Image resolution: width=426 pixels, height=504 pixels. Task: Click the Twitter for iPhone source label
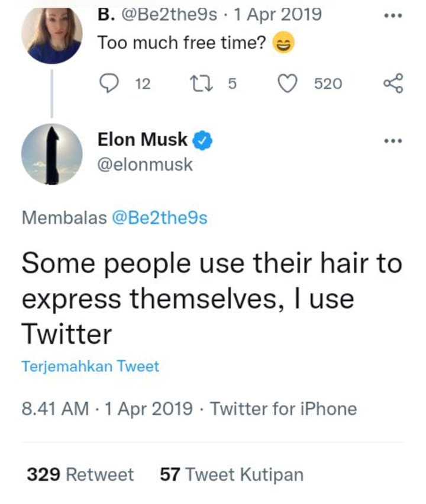(x=283, y=409)
